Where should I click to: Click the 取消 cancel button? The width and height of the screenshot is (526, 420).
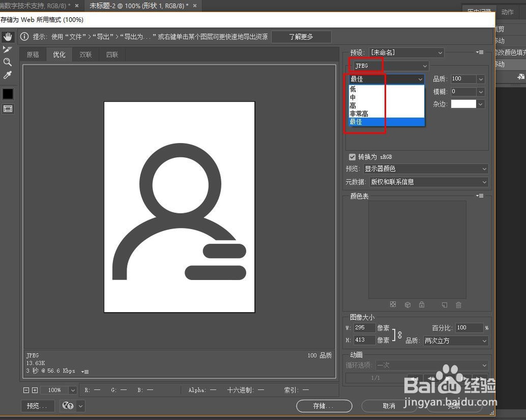tap(389, 406)
